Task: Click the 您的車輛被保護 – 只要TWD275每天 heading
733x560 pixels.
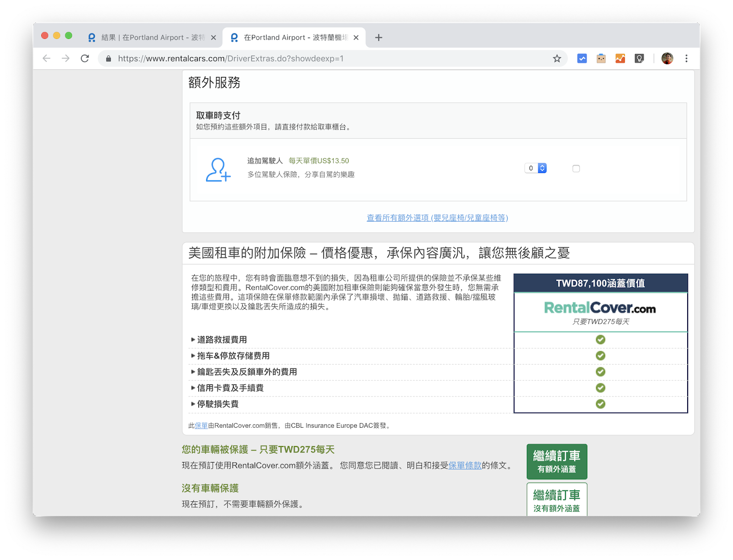Action: pos(258,450)
